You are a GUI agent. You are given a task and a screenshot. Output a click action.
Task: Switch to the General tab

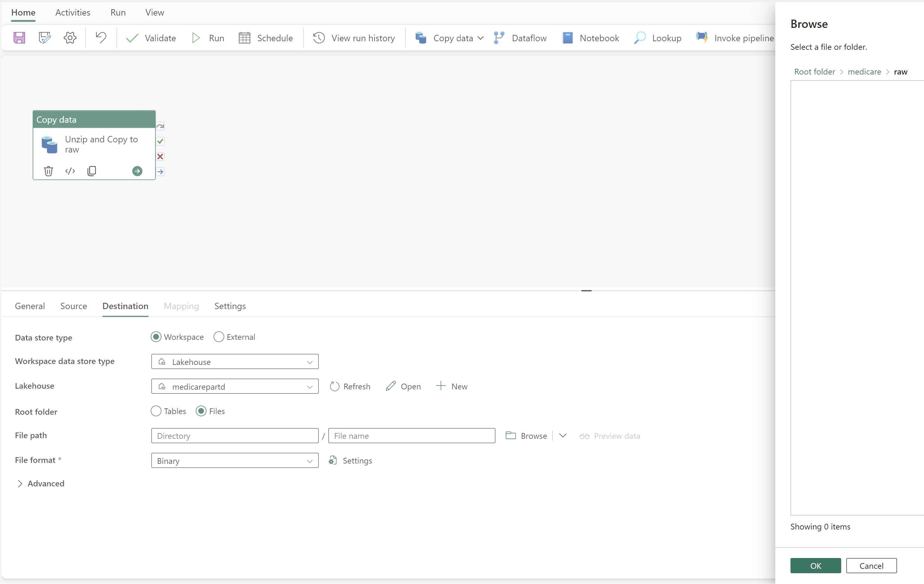(30, 306)
